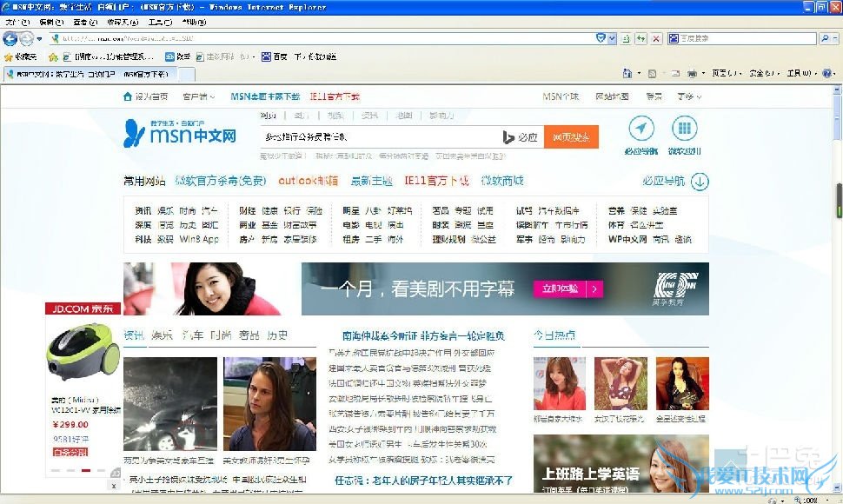The height and width of the screenshot is (504, 843).
Task: Click the blue Help icon in command bar
Action: pyautogui.click(x=826, y=73)
